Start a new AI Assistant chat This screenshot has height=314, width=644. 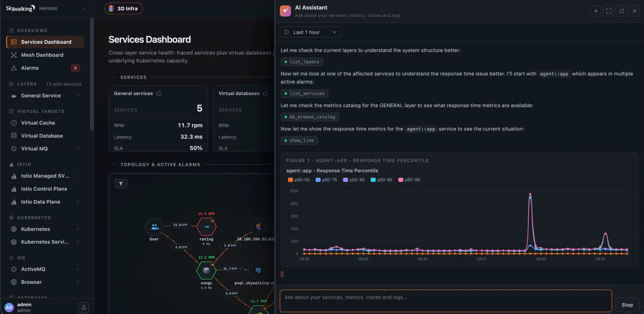point(596,11)
